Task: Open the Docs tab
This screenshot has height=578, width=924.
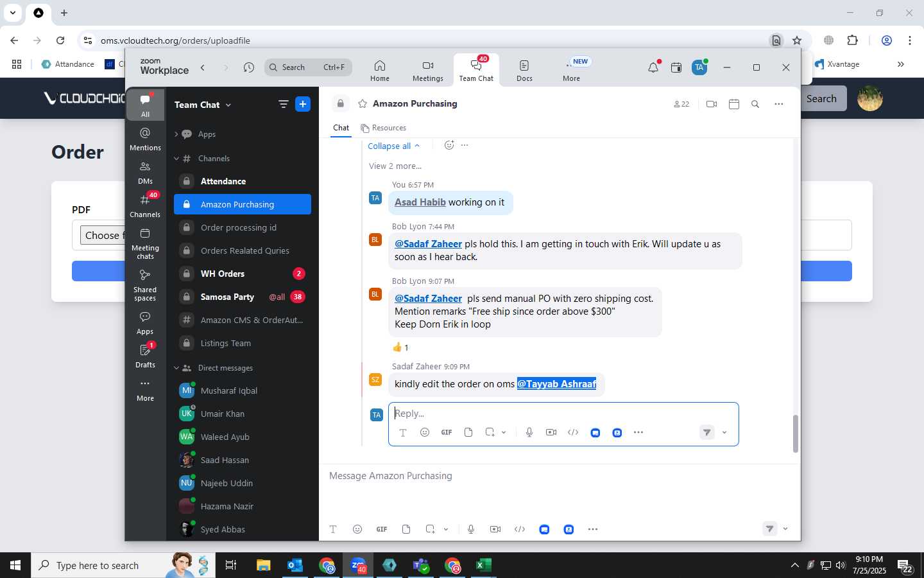Action: pyautogui.click(x=524, y=70)
